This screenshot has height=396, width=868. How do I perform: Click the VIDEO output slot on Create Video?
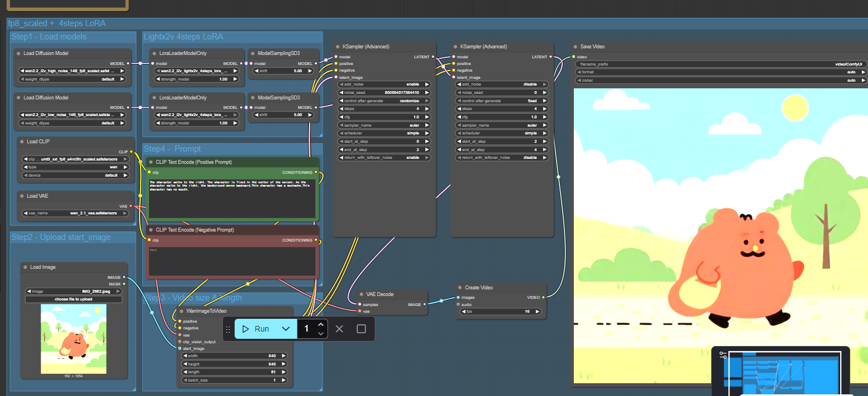(x=543, y=298)
